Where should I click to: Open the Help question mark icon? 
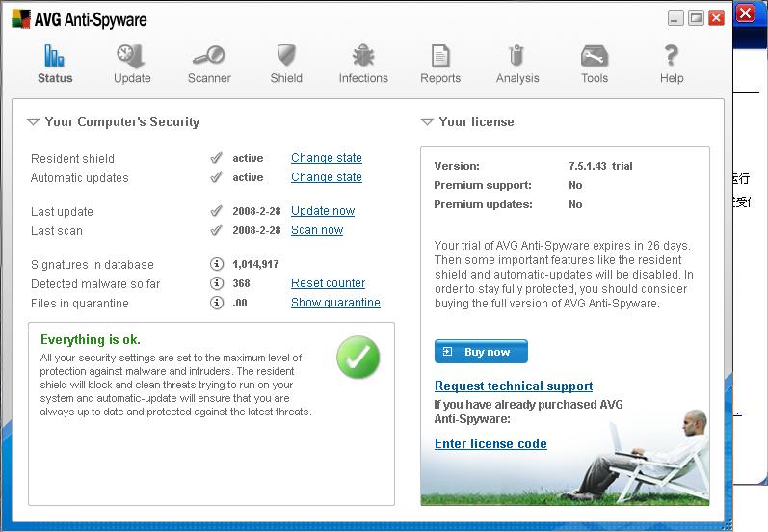pyautogui.click(x=672, y=57)
